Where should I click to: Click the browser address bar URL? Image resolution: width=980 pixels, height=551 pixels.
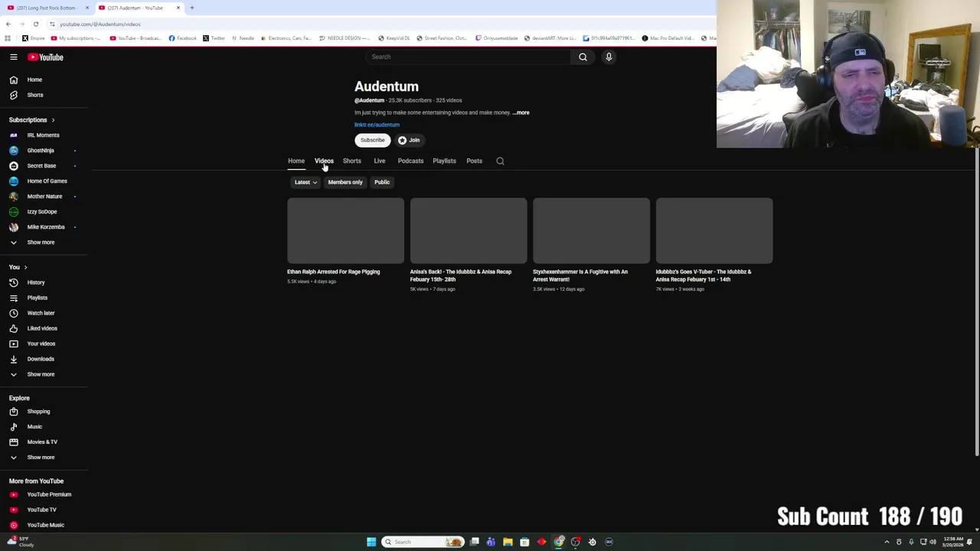(100, 24)
